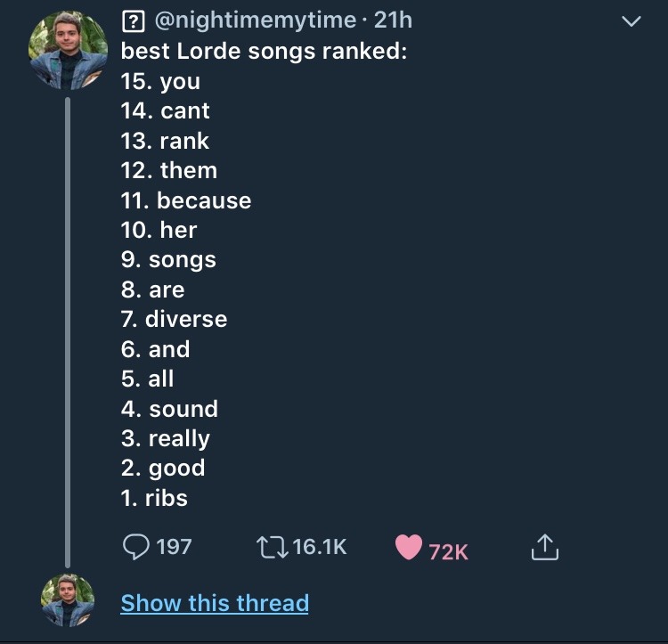This screenshot has height=644, width=668.
Task: Click the 72K likes count
Action: pyautogui.click(x=448, y=551)
